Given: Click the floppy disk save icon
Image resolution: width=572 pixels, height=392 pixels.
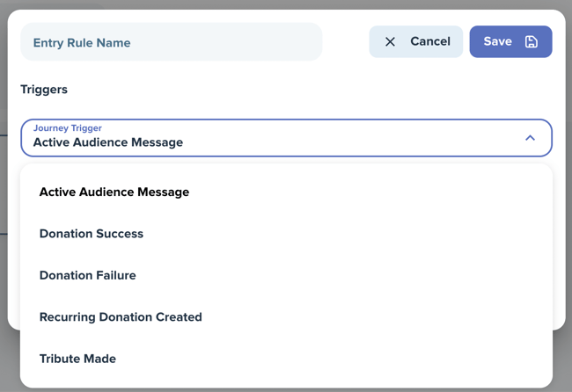Looking at the screenshot, I should [x=532, y=41].
